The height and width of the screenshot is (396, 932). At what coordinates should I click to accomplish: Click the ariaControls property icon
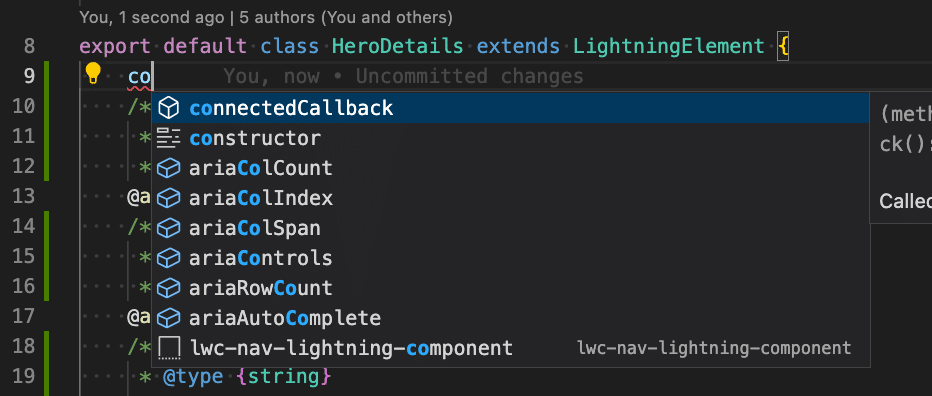[169, 258]
